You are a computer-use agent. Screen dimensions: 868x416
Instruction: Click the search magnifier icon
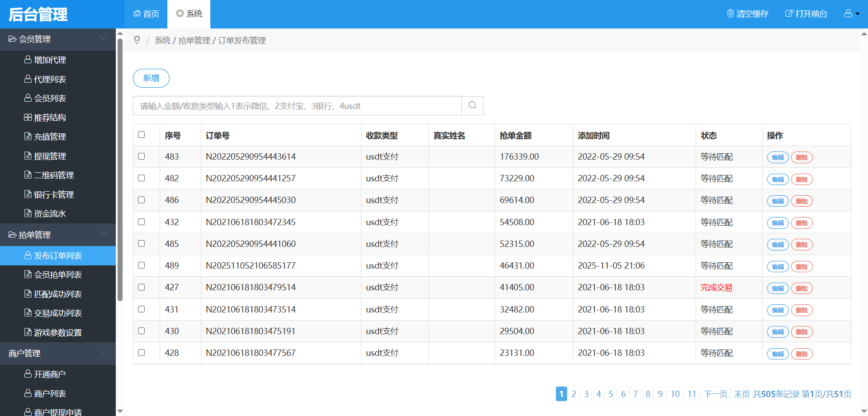[x=472, y=105]
